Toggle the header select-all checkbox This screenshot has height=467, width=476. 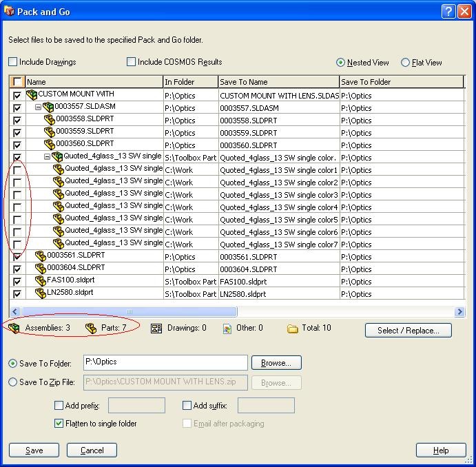pyautogui.click(x=17, y=82)
